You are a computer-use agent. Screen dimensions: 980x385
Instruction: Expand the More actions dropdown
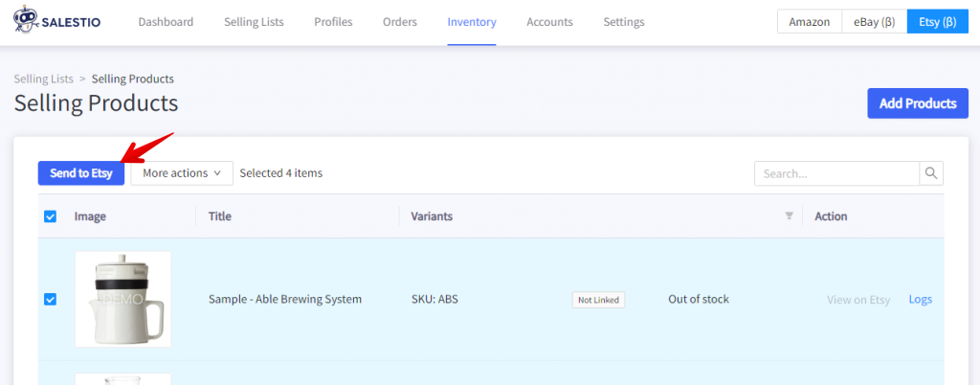click(182, 173)
